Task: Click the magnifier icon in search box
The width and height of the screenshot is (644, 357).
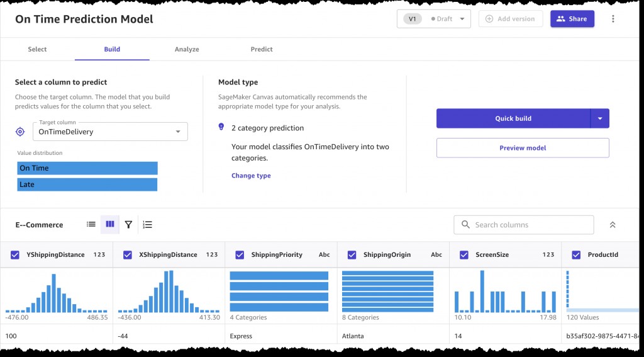Action: click(x=465, y=225)
